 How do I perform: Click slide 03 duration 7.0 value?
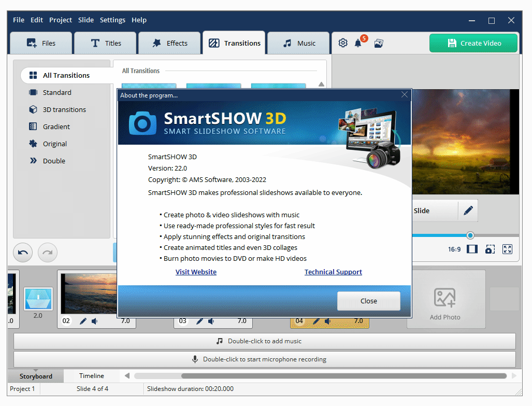click(x=242, y=321)
